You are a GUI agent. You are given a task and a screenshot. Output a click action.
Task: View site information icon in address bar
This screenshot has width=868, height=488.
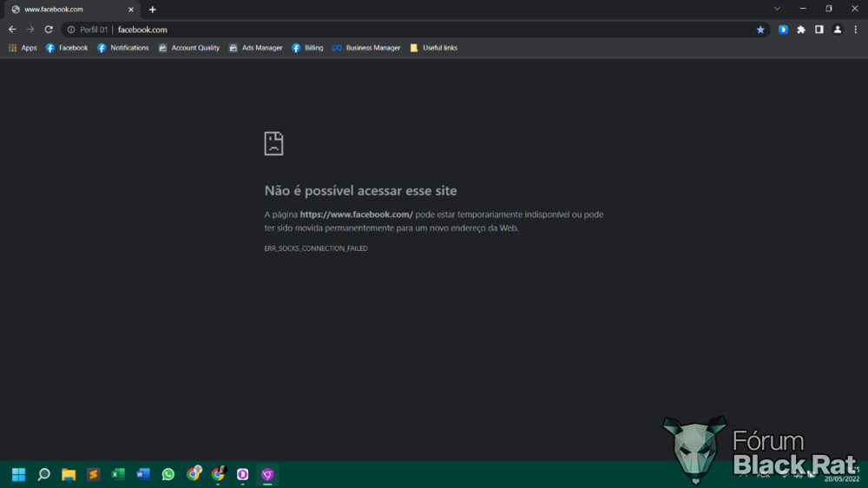[x=71, y=30]
